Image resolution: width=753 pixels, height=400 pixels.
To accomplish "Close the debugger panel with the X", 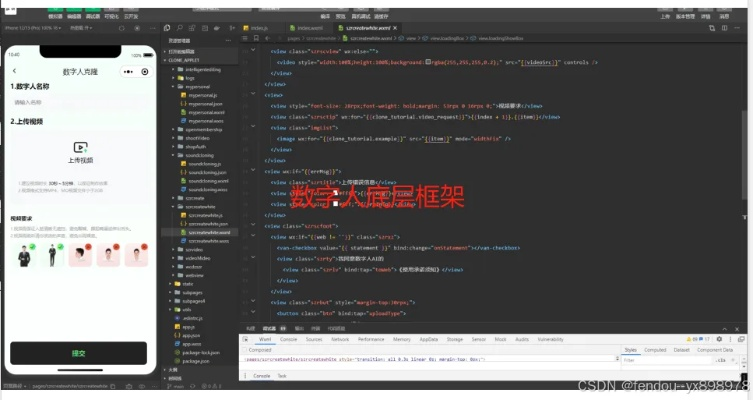I will tap(737, 329).
